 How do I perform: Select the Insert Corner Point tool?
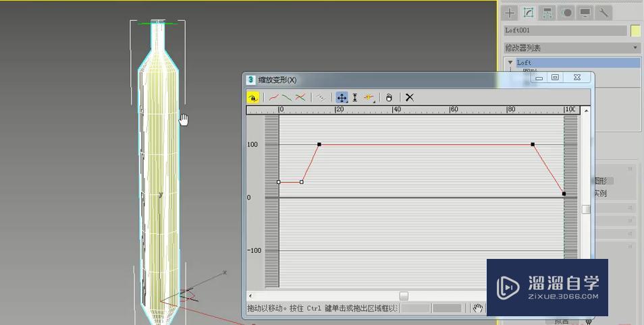tap(369, 98)
